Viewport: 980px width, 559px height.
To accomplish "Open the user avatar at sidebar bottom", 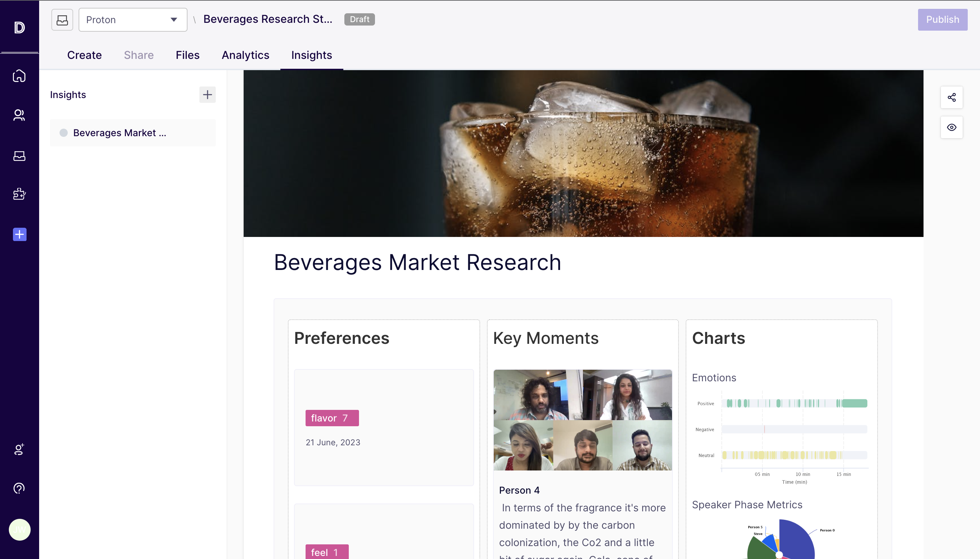I will coord(20,529).
